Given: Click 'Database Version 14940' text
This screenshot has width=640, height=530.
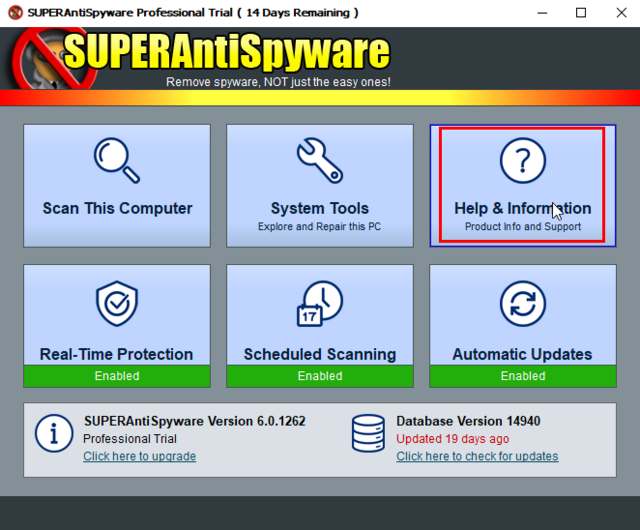Looking at the screenshot, I should coord(468,421).
